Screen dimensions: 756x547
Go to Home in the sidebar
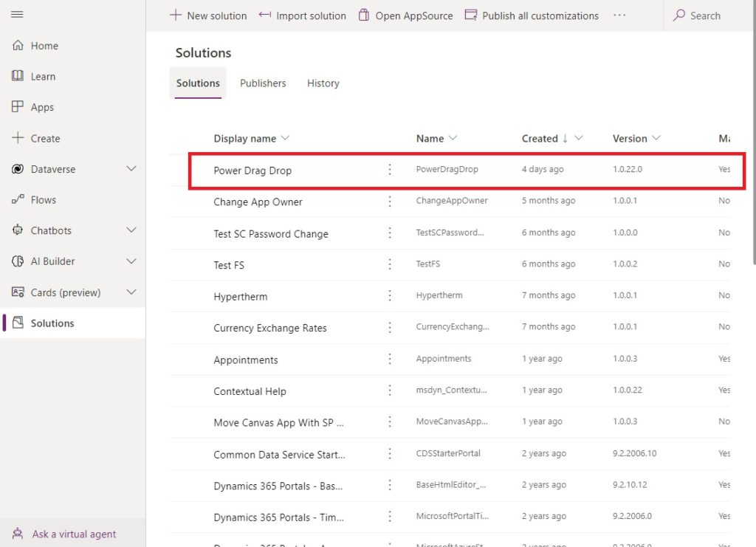click(41, 45)
